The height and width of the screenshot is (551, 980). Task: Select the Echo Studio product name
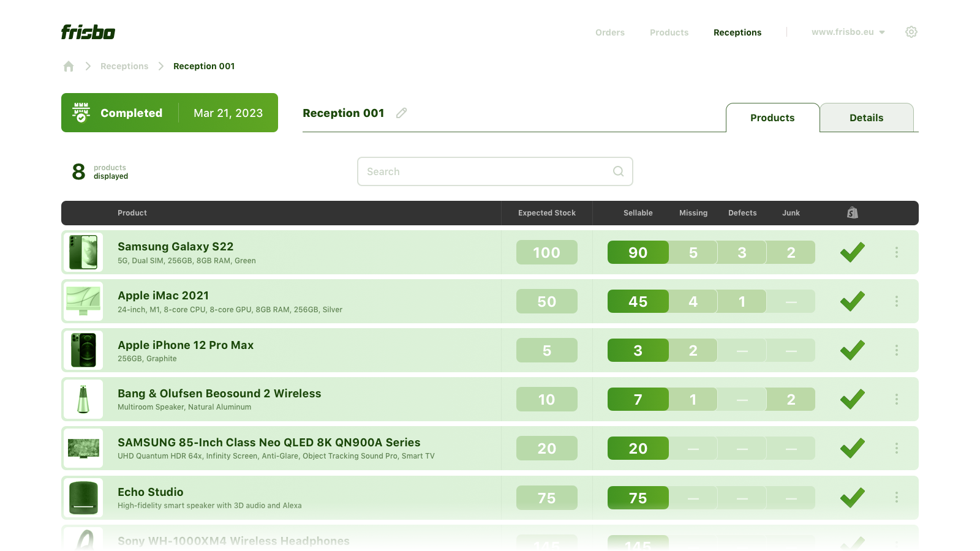(x=150, y=492)
